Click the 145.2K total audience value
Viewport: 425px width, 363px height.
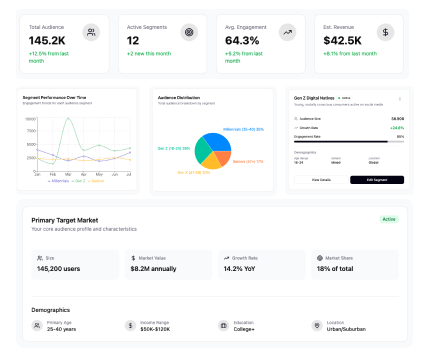tap(47, 41)
